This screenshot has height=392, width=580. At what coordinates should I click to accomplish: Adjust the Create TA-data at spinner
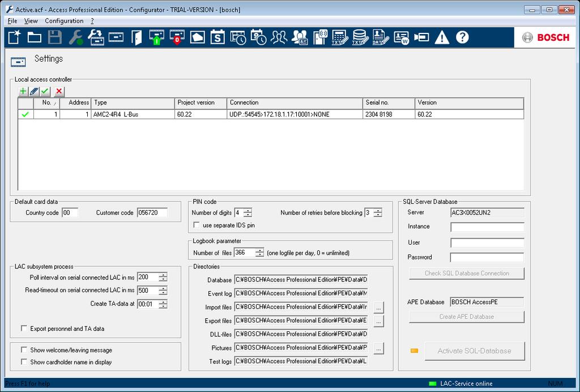coord(163,304)
